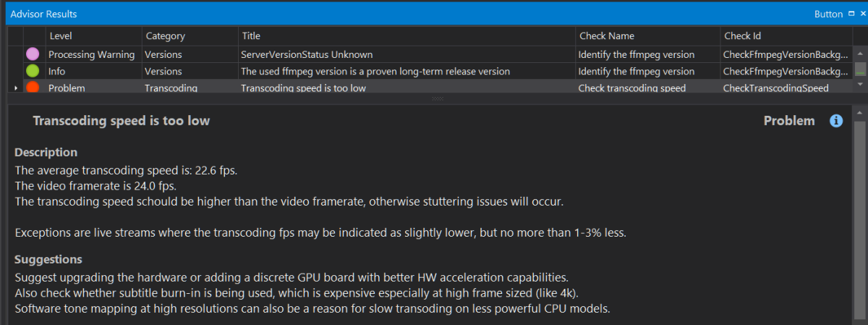Click the red Problem level dot

point(33,88)
